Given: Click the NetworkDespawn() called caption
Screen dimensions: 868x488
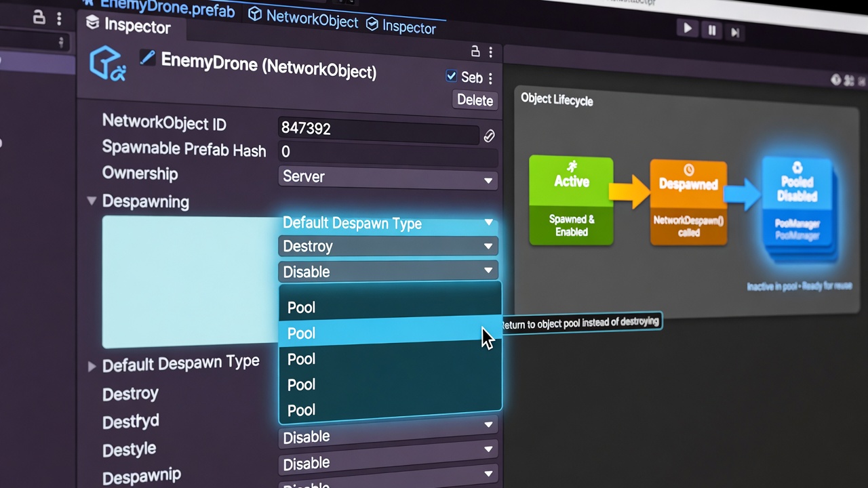Looking at the screenshot, I should point(688,227).
